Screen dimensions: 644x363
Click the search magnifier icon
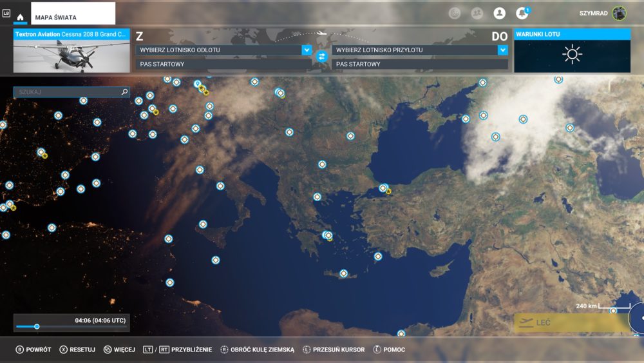click(124, 92)
